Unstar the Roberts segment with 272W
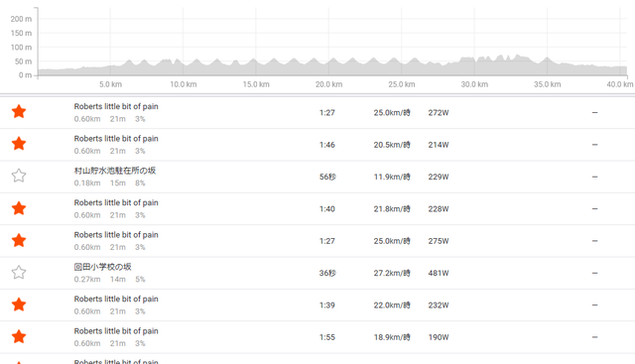Viewport: 635px width, 364px height. tap(19, 111)
